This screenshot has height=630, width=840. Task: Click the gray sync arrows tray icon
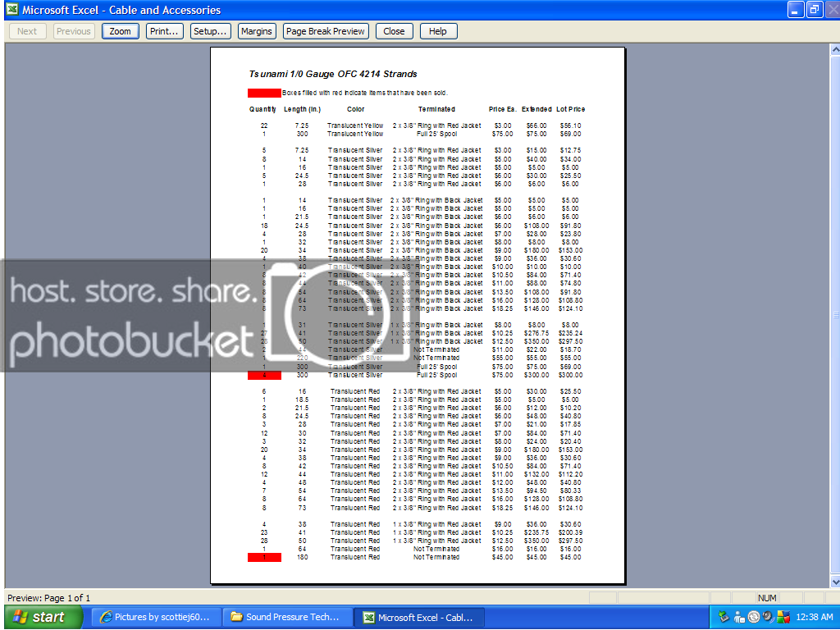coord(754,617)
